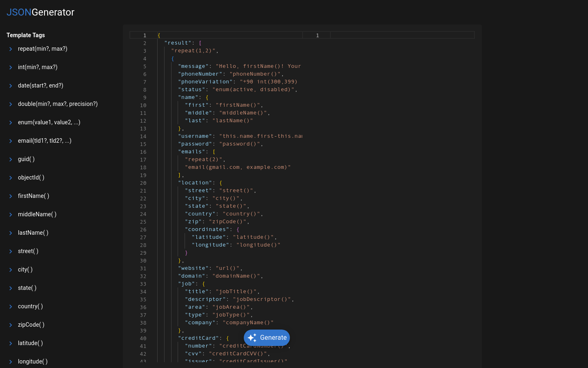Expand the email(tld1?, tld2?, ...) chevron
This screenshot has width=588, height=368.
[11, 141]
